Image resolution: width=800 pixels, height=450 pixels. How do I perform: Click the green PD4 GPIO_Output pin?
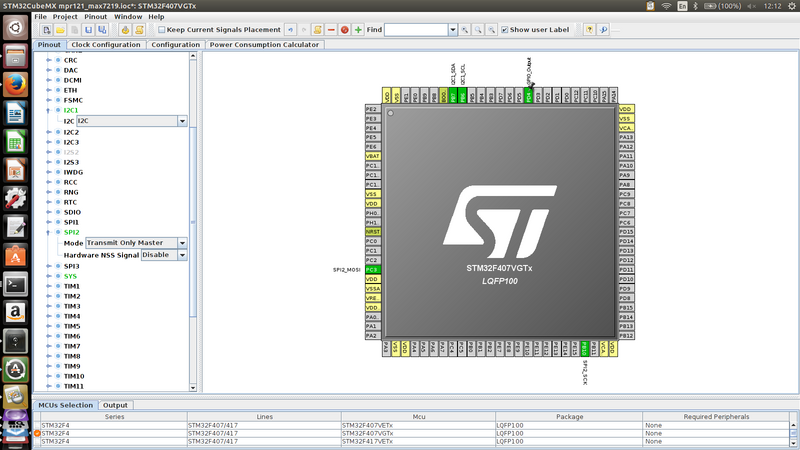(x=529, y=95)
